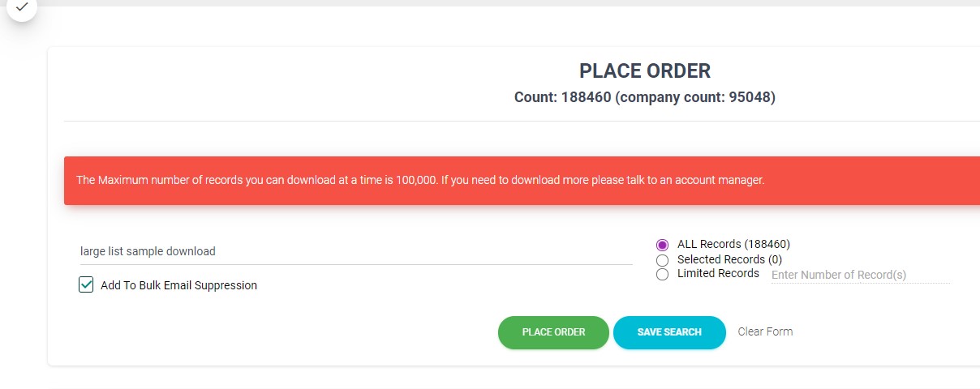Click the green PLACE ORDER button

(553, 332)
